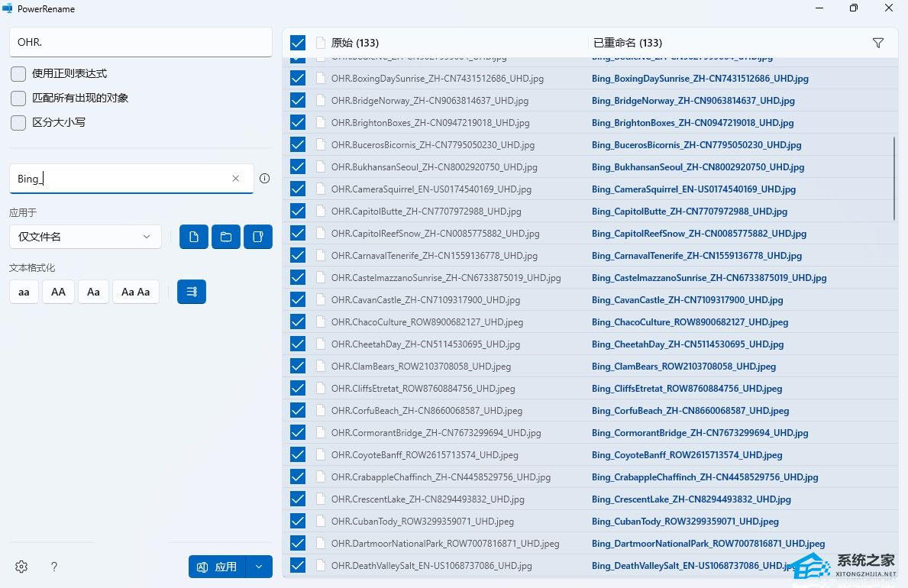Select original name OHR.CheetahDay_ZH-CN5114530695_UHD.jpg
Screen dimensions: 908x588
point(425,344)
